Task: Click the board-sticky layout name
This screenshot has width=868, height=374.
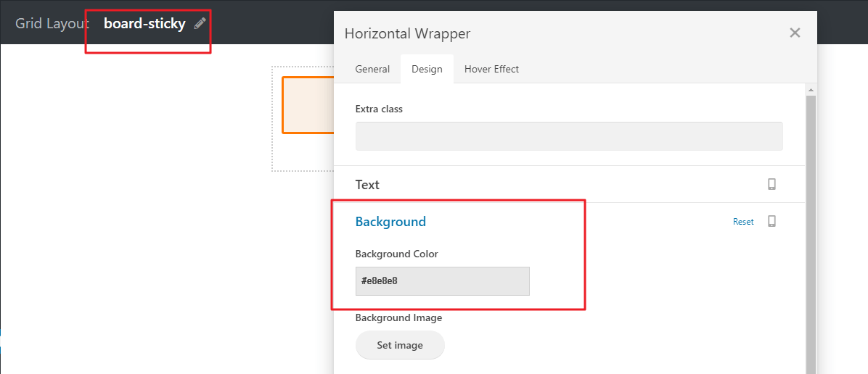Action: [x=144, y=24]
